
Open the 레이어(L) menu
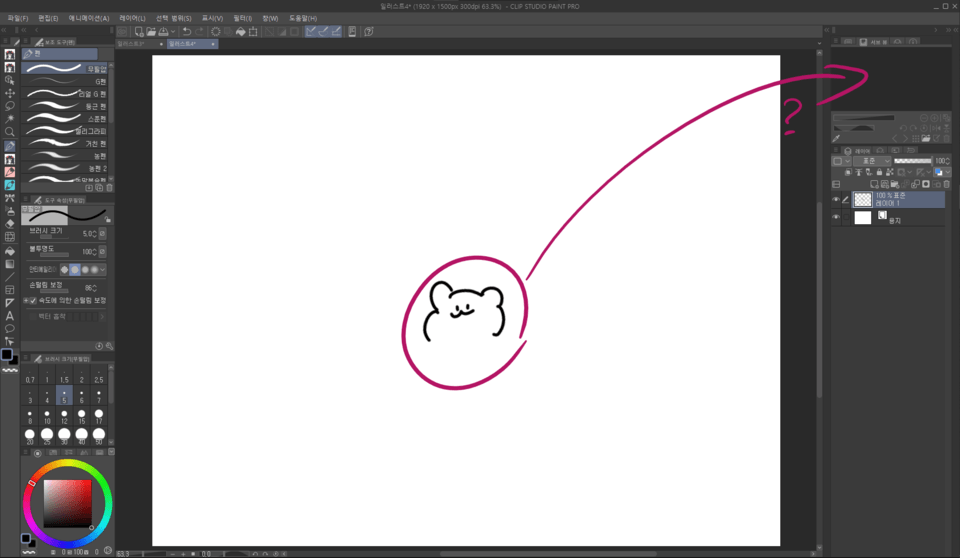point(132,18)
